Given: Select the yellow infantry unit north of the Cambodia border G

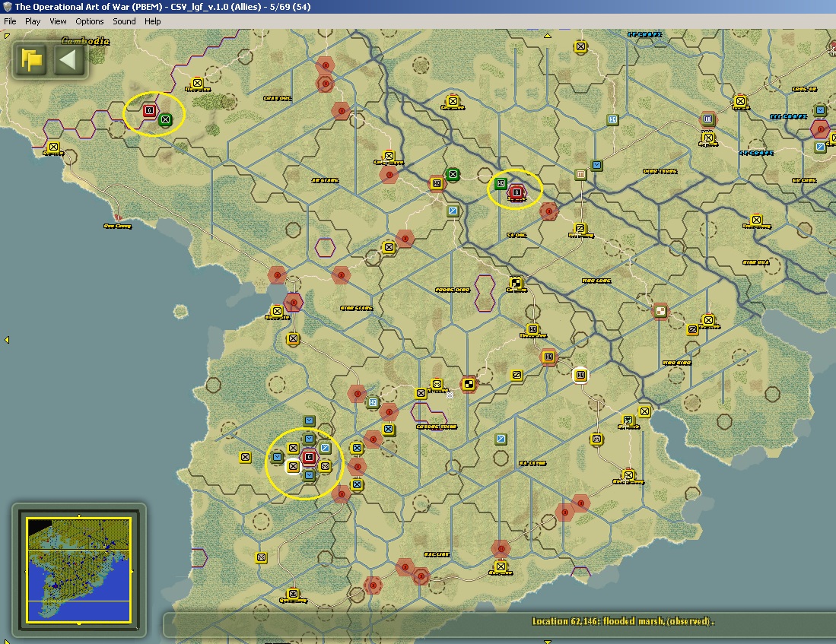Looking at the screenshot, I should pos(197,83).
